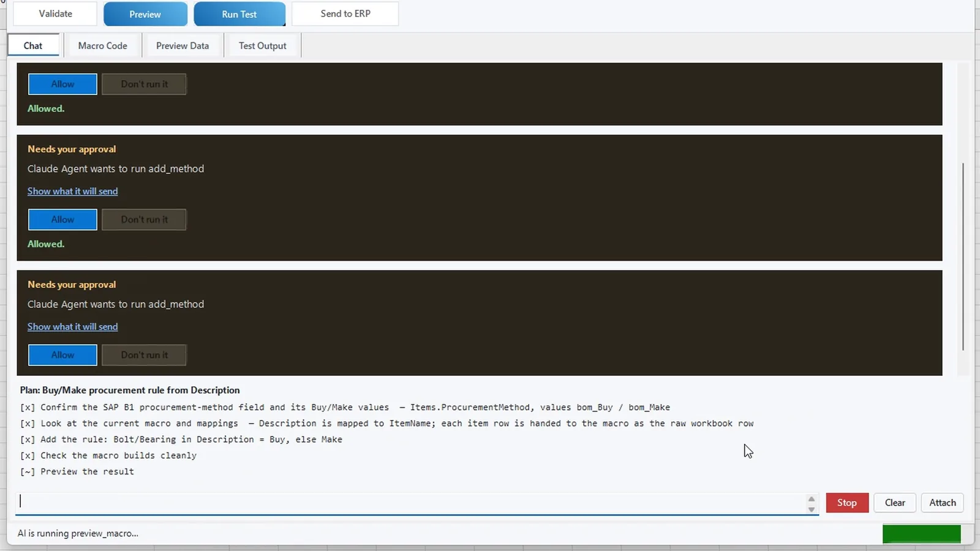Click Allow in the middle add_method card
This screenshot has width=980, height=551.
[x=62, y=219]
